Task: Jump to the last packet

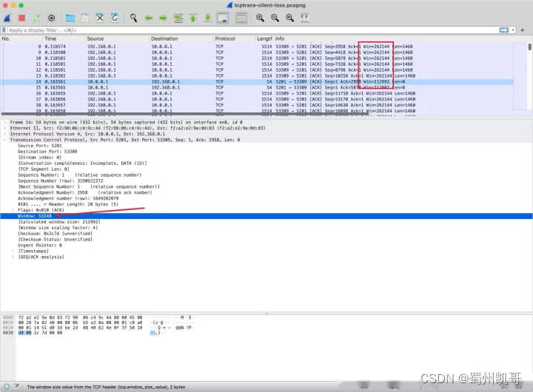Action: point(208,18)
